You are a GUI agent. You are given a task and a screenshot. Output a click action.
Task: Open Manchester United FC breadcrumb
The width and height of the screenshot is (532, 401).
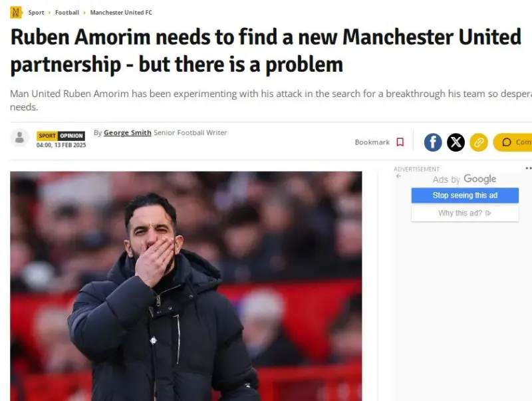pos(121,13)
